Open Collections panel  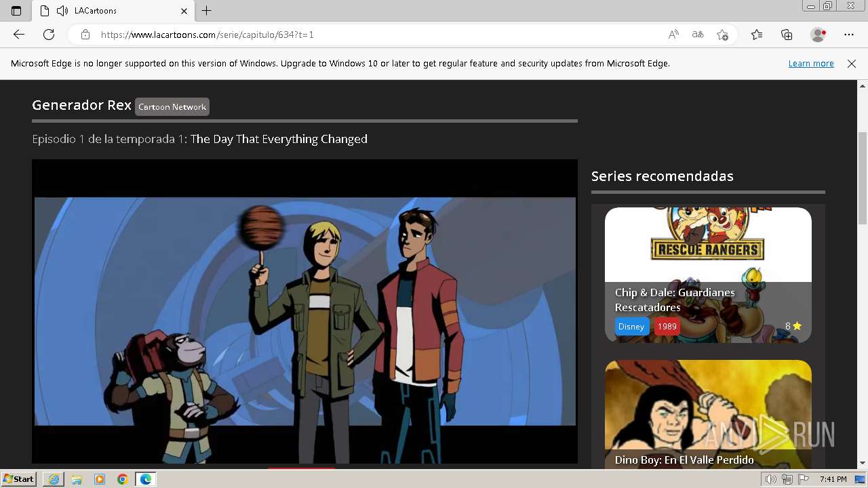click(x=787, y=35)
